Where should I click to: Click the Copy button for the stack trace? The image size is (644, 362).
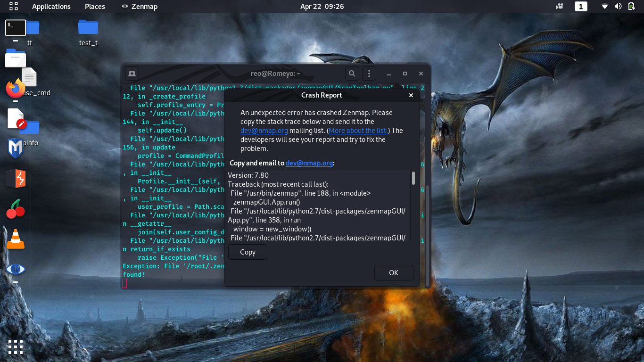(248, 252)
